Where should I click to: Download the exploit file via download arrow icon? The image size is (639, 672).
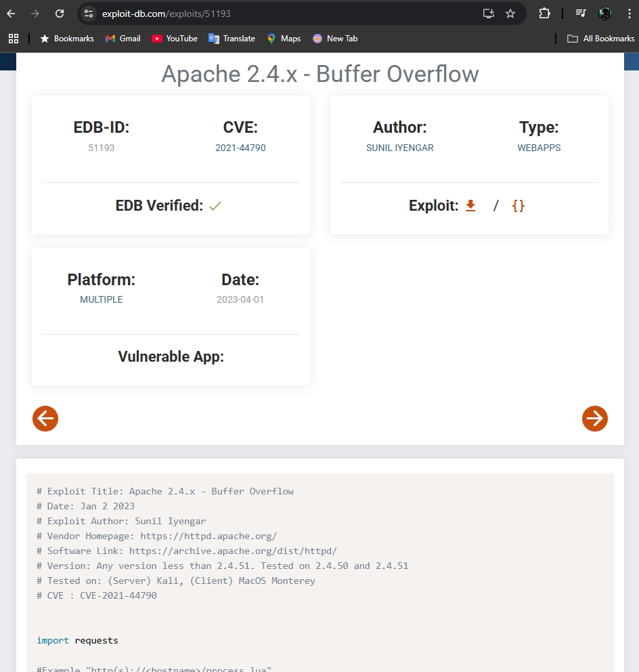tap(470, 205)
